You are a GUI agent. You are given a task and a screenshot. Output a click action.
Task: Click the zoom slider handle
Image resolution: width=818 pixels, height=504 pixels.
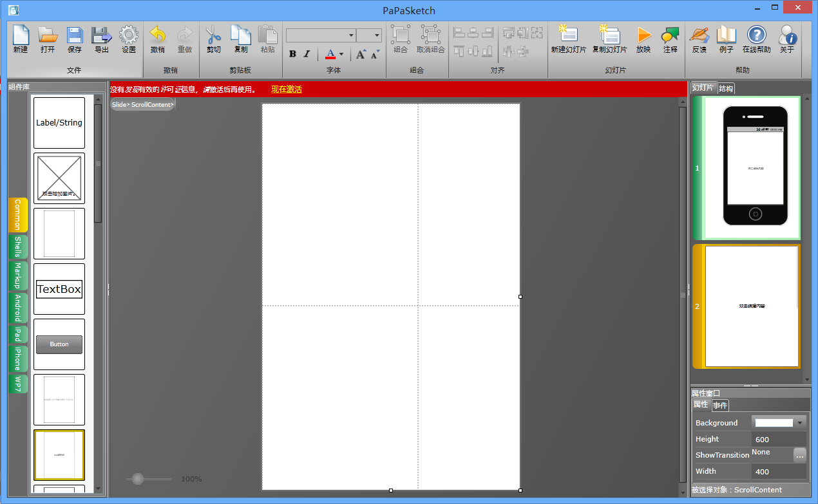(138, 479)
